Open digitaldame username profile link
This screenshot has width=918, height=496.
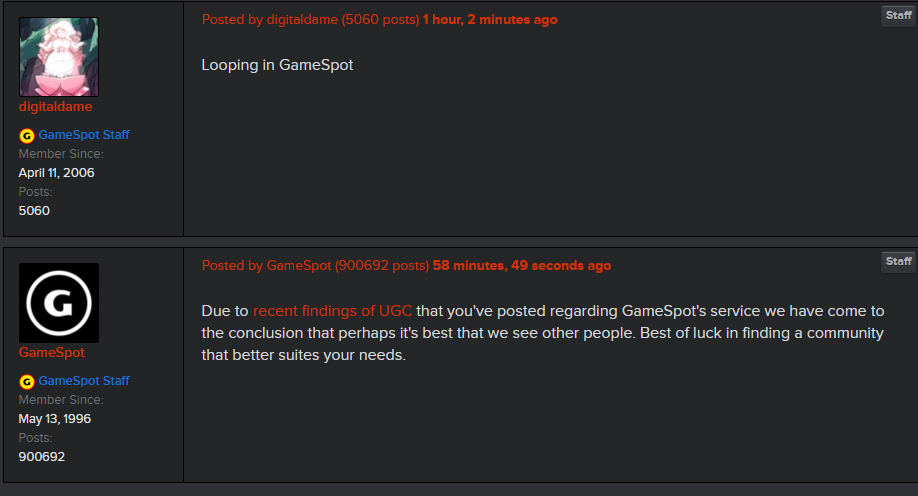coord(56,107)
